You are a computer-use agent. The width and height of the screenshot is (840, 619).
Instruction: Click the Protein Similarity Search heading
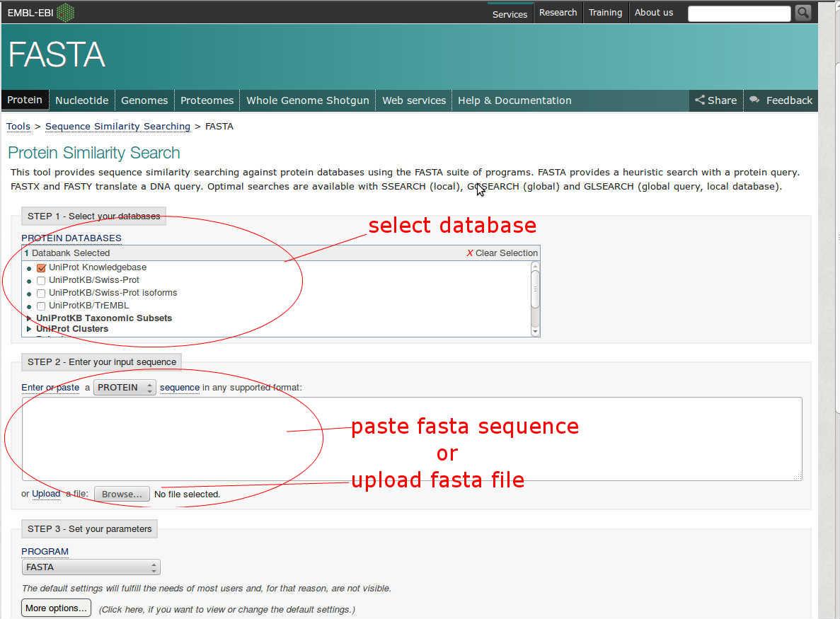[x=93, y=153]
